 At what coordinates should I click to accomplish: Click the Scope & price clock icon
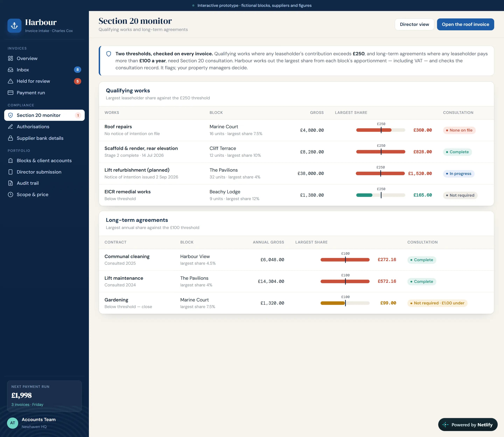10,195
